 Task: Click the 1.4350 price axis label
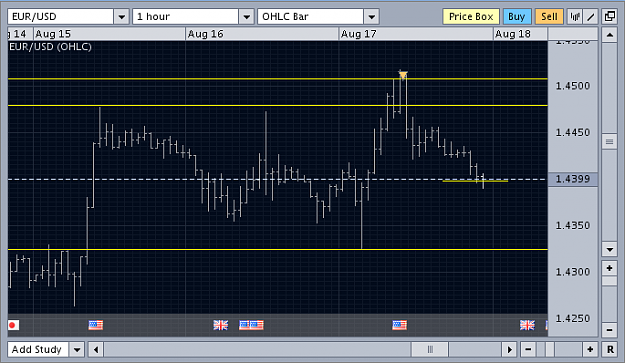[573, 226]
